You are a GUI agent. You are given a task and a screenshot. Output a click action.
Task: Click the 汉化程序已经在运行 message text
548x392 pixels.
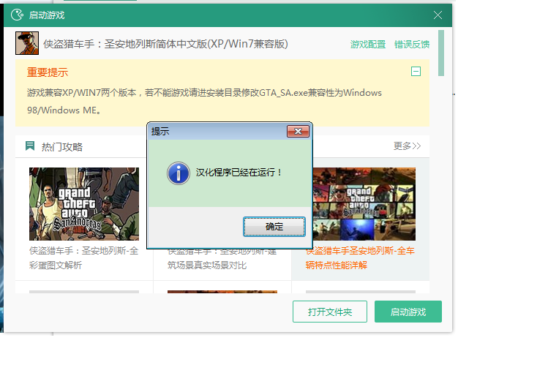pos(239,173)
